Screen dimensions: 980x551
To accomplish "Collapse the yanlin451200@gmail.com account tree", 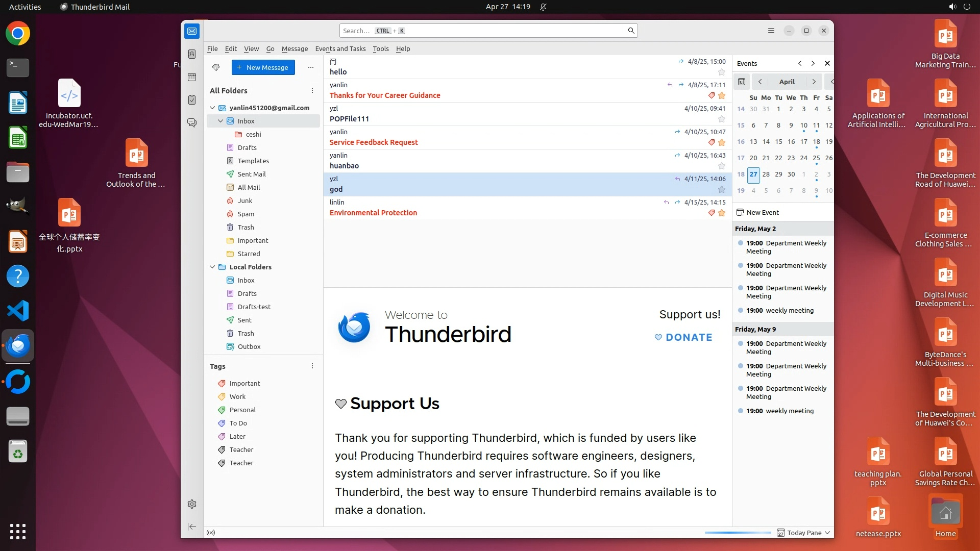I will pyautogui.click(x=213, y=108).
